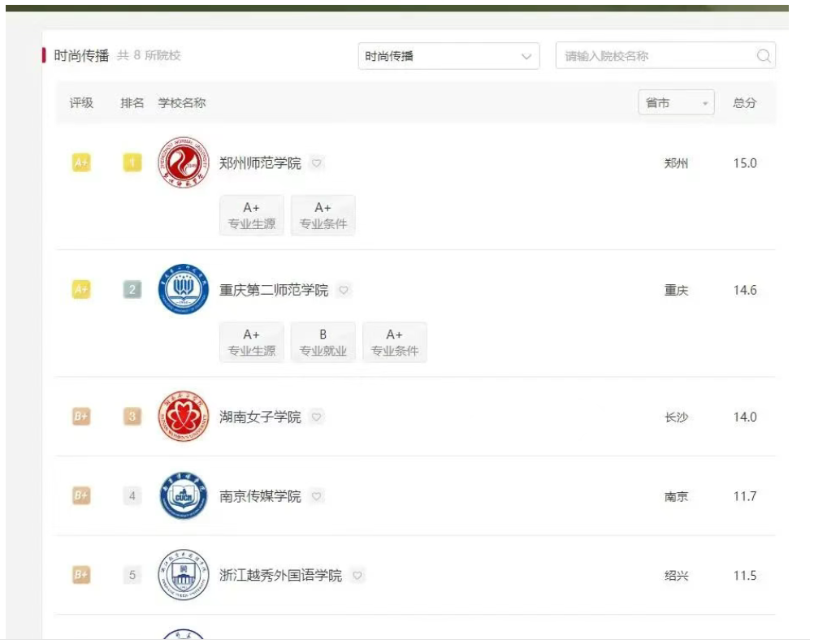The width and height of the screenshot is (827, 644).
Task: Open 郑州师范学院 school name link
Action: click(x=260, y=163)
